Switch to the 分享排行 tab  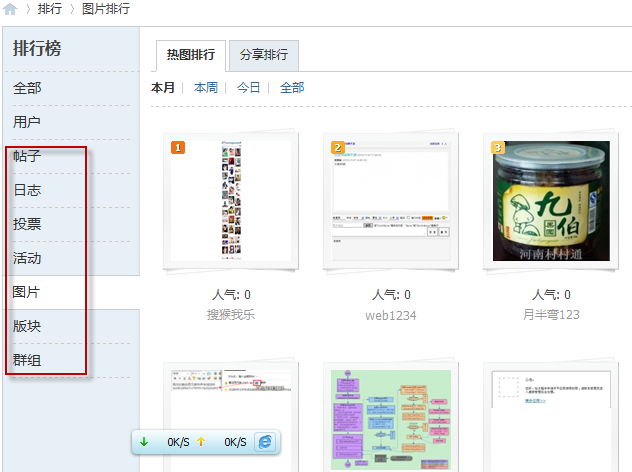pyautogui.click(x=264, y=55)
